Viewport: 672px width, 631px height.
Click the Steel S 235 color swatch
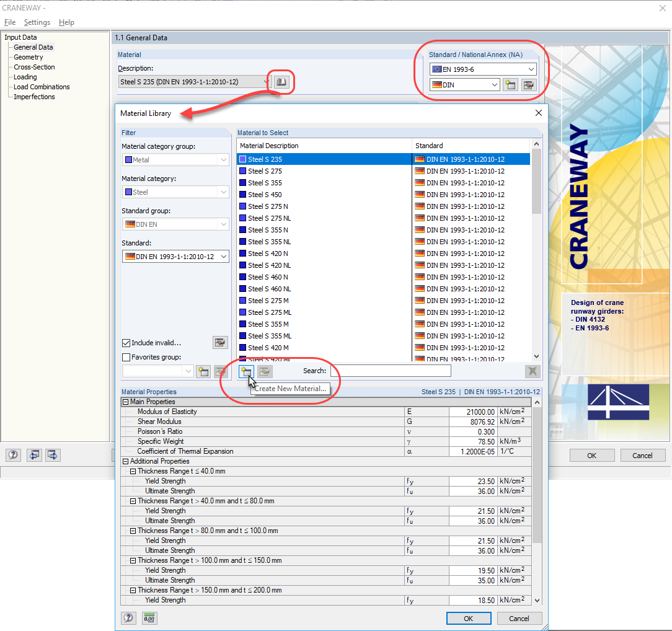pyautogui.click(x=243, y=159)
